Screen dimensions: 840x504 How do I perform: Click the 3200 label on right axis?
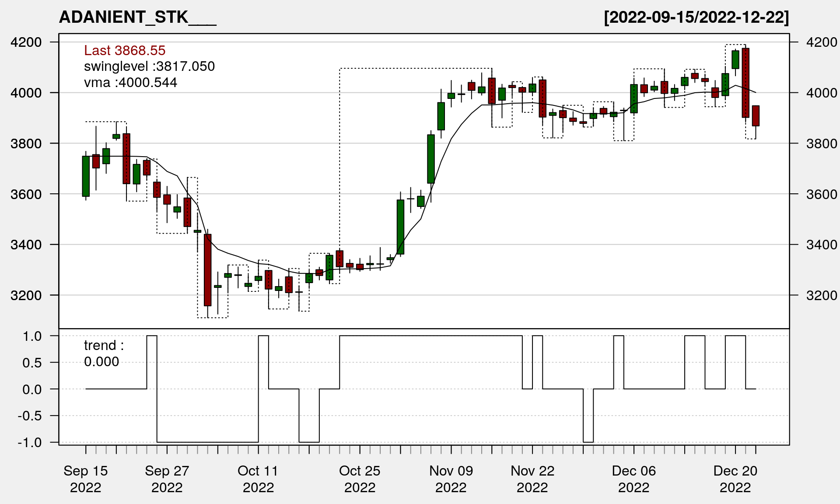[822, 295]
